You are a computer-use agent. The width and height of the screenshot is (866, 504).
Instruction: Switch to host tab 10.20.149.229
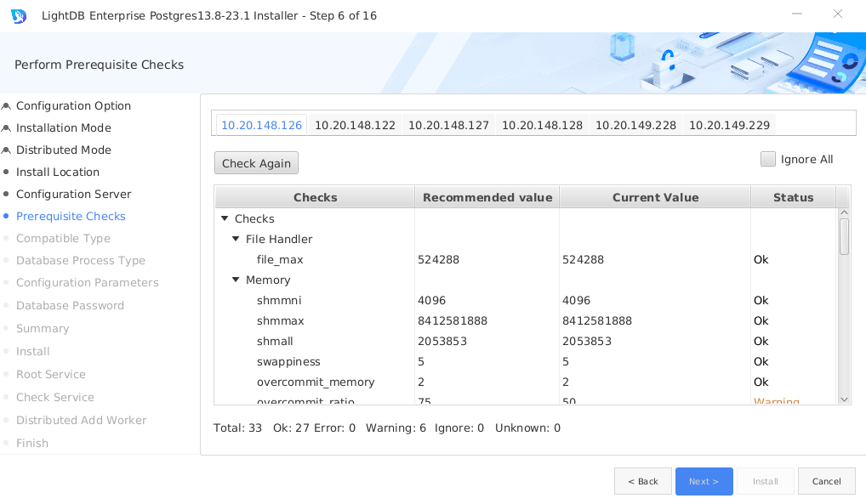[x=730, y=125]
